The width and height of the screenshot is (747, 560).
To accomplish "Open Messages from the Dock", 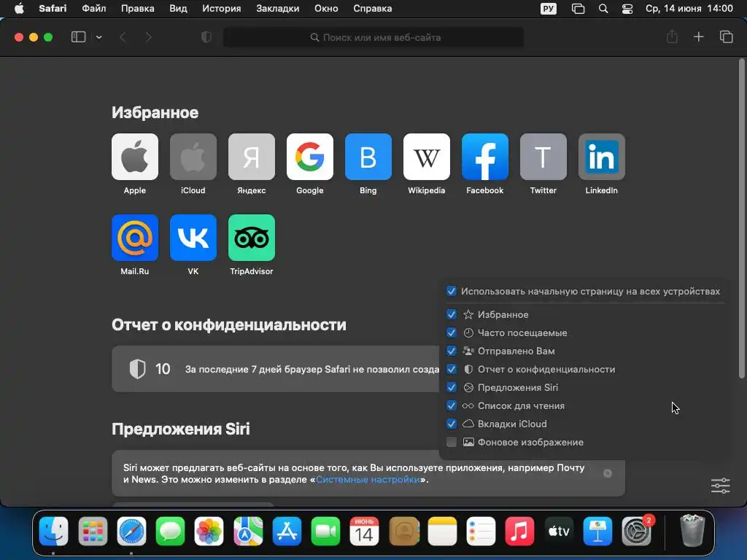I will pyautogui.click(x=170, y=531).
